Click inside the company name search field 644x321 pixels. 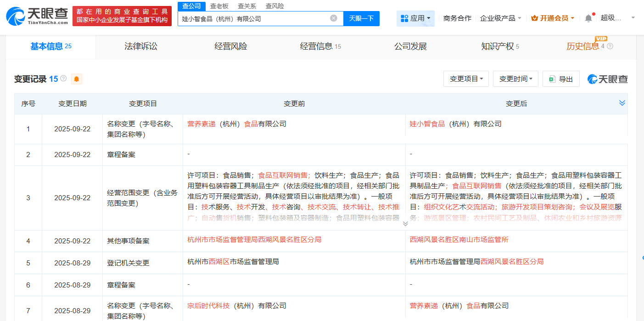(252, 18)
